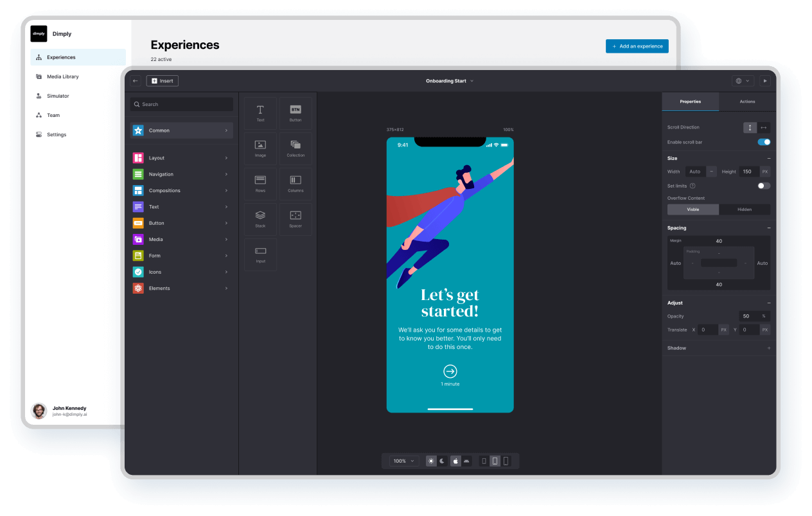The height and width of the screenshot is (516, 812).
Task: Open the 100% zoom dropdown
Action: (x=404, y=461)
